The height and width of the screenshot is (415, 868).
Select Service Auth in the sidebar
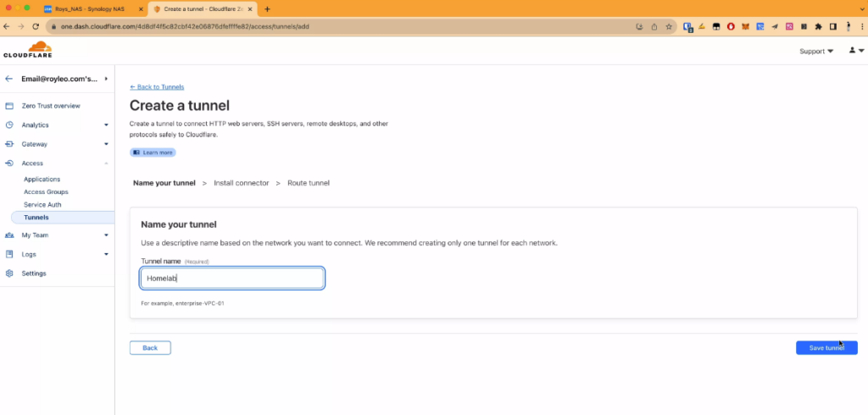tap(42, 205)
